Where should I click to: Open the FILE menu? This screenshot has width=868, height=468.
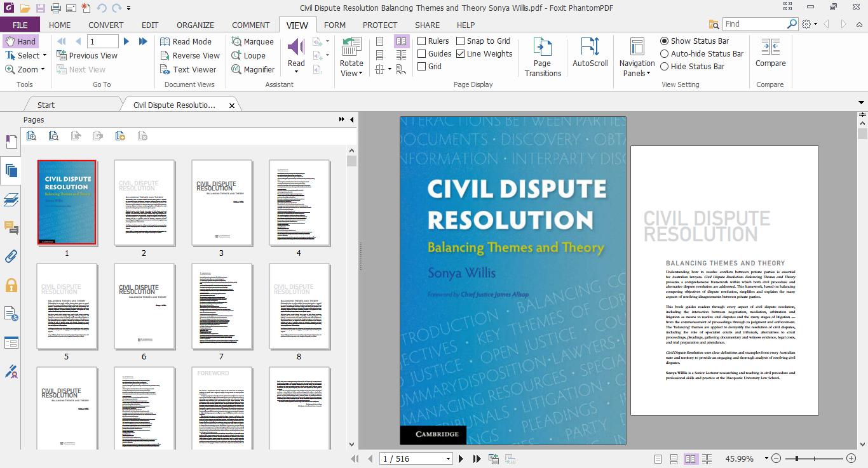click(20, 25)
